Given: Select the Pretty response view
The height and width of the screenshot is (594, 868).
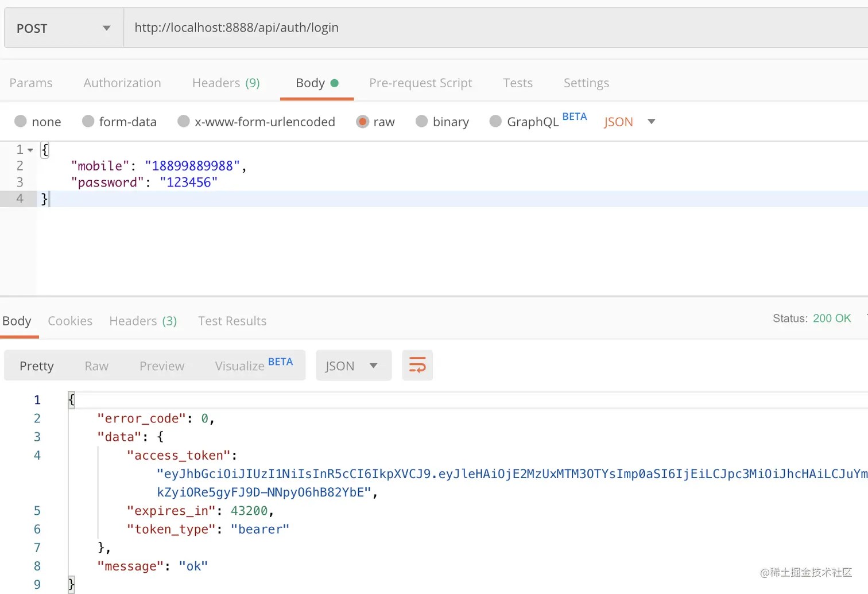Looking at the screenshot, I should point(37,366).
